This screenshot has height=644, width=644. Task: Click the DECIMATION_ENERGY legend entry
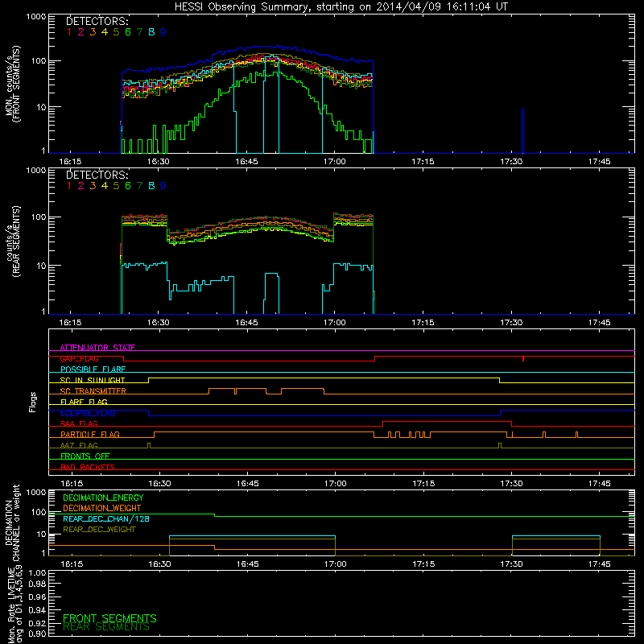click(x=103, y=497)
